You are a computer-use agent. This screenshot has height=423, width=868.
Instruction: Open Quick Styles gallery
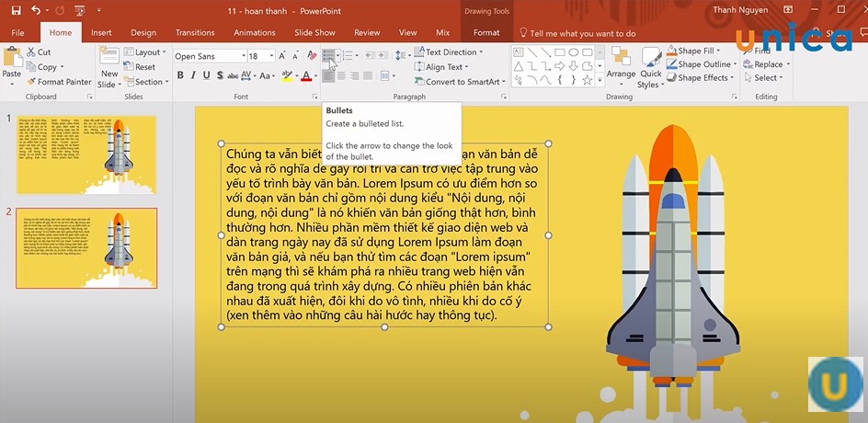[x=651, y=67]
